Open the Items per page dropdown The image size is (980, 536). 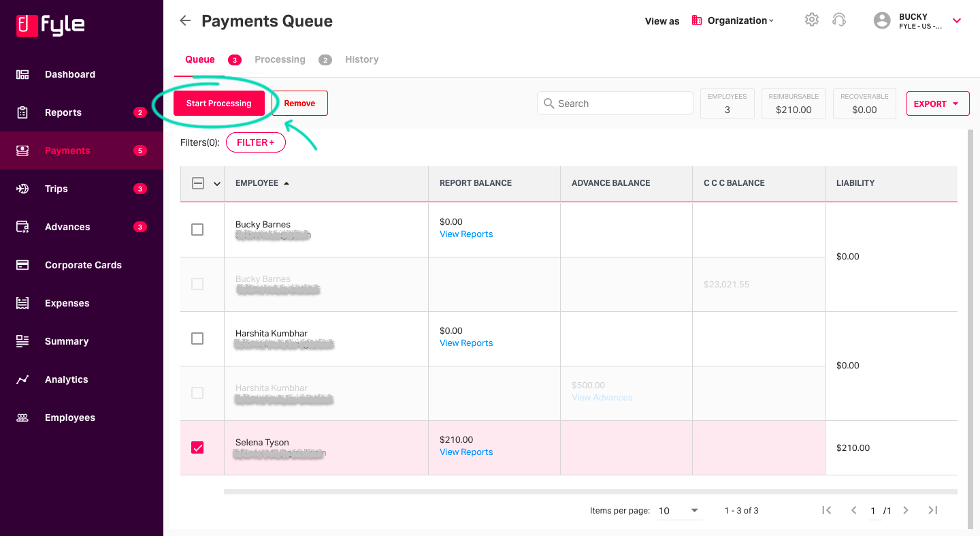click(679, 511)
